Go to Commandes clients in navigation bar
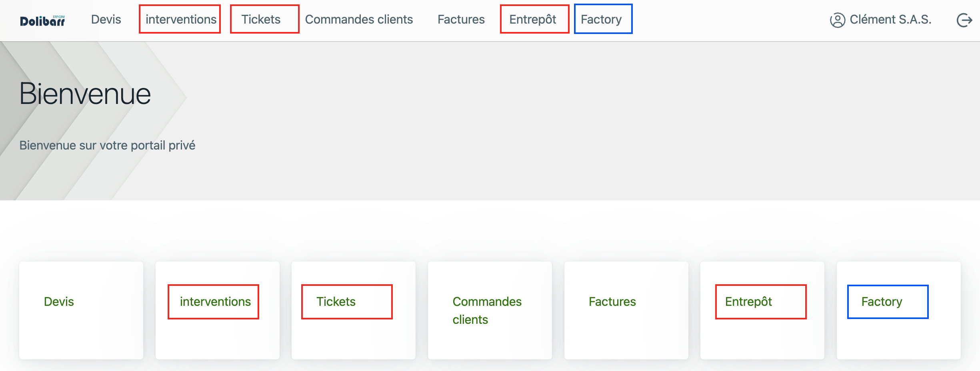This screenshot has height=371, width=980. [x=359, y=20]
